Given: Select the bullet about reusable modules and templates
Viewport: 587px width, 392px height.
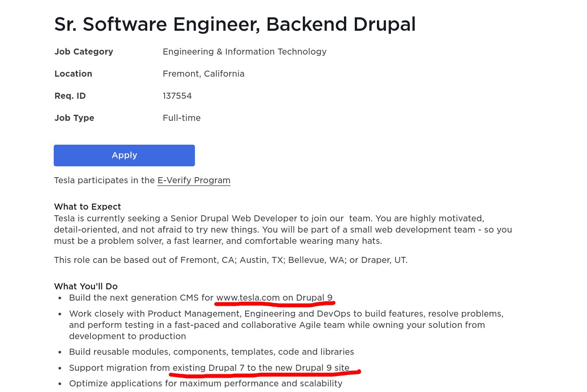Looking at the screenshot, I should (x=211, y=352).
